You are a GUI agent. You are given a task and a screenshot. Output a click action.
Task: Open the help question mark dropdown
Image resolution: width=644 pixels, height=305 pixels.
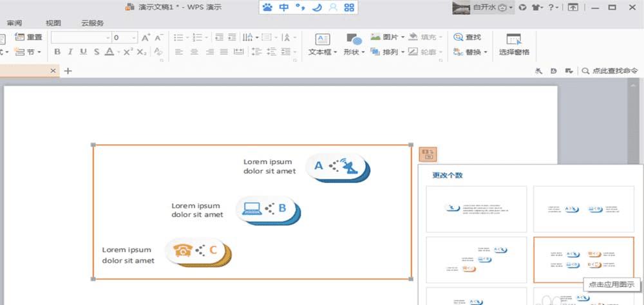(x=554, y=7)
